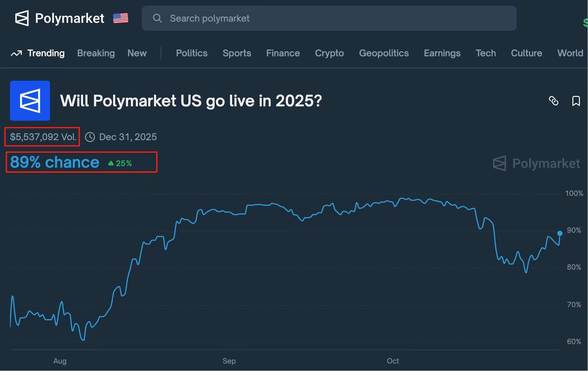Go to the Finance category
The width and height of the screenshot is (588, 371).
coord(283,53)
